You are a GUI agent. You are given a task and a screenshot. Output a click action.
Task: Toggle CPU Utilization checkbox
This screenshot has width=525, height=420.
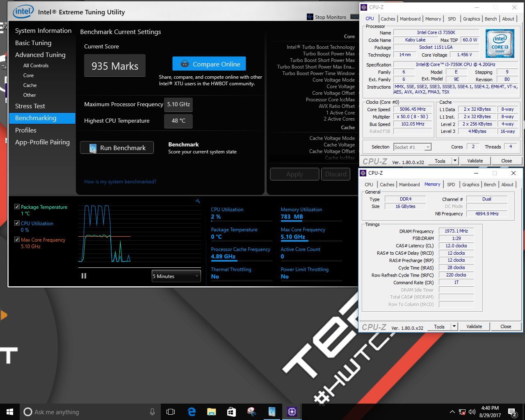point(17,223)
